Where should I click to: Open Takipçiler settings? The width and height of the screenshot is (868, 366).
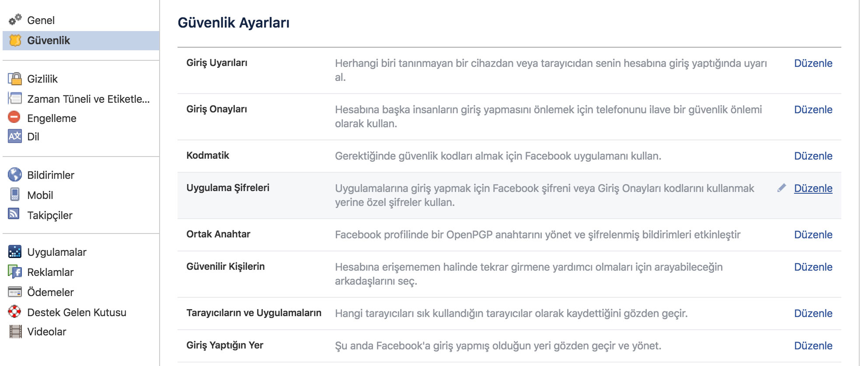[x=50, y=215]
